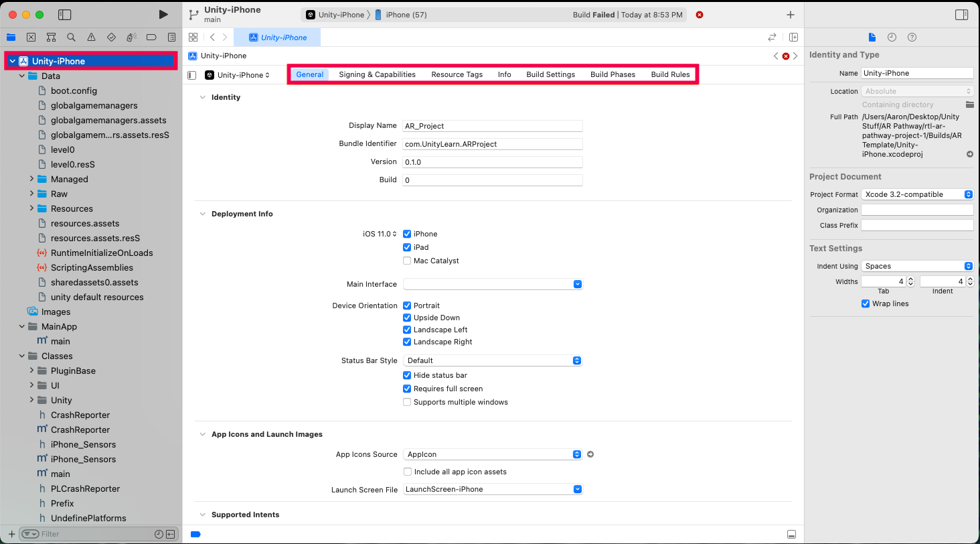This screenshot has width=980, height=544.
Task: Enable the Mac Catalyst checkbox
Action: pyautogui.click(x=407, y=261)
